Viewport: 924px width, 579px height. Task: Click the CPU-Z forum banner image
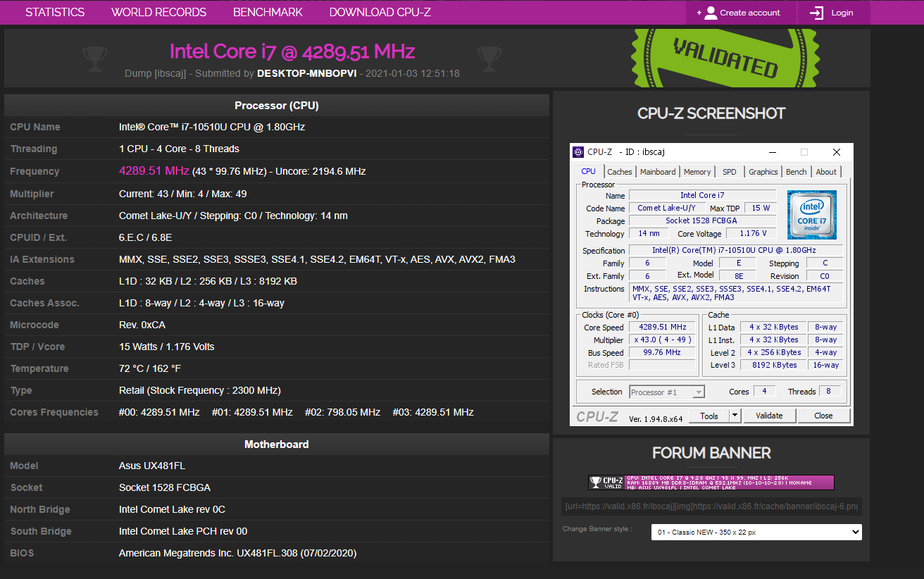tap(711, 482)
